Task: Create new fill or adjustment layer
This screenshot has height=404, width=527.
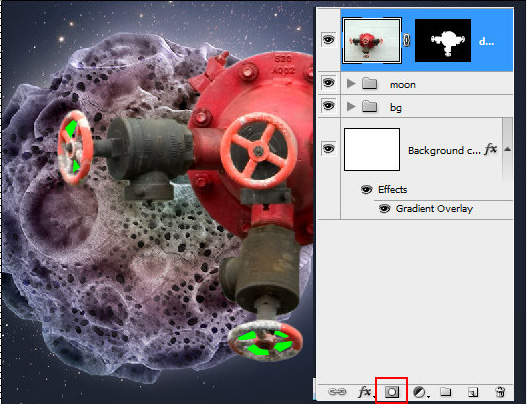Action: [419, 392]
